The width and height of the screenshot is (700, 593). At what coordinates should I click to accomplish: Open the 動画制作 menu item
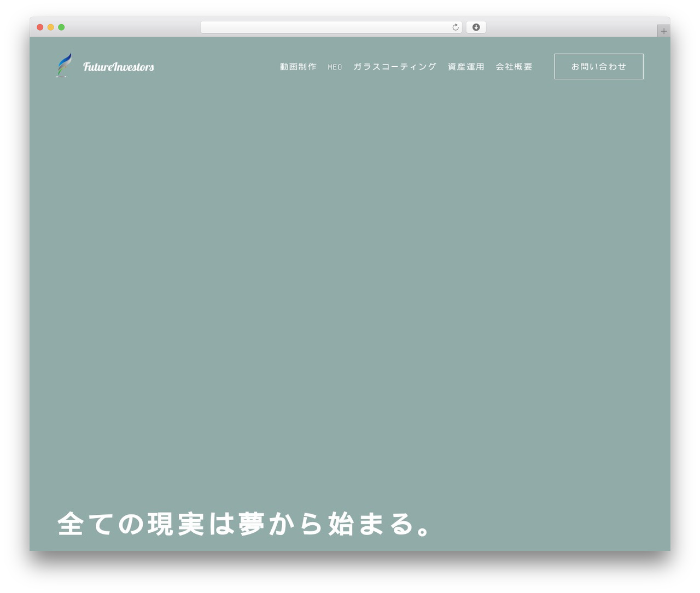coord(298,67)
